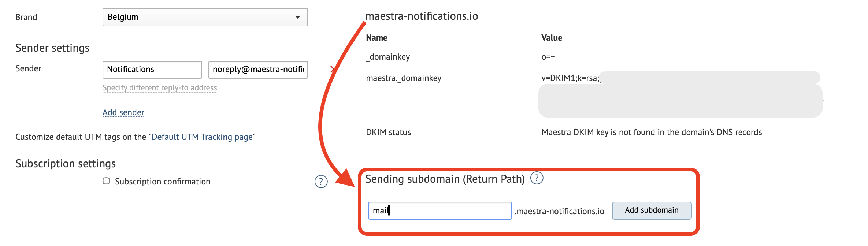The image size is (868, 246).
Task: Click the v=DKIM1;k=rsa; record value
Action: 571,78
